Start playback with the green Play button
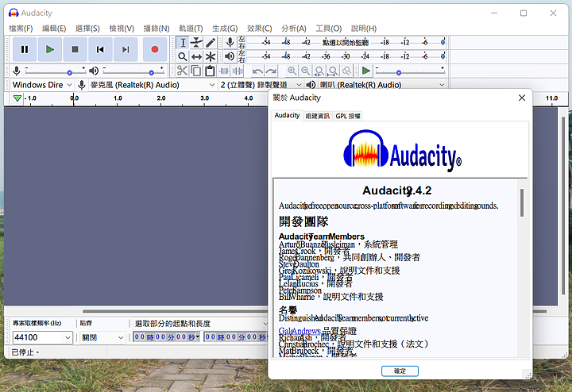572x392 pixels. pyautogui.click(x=49, y=49)
